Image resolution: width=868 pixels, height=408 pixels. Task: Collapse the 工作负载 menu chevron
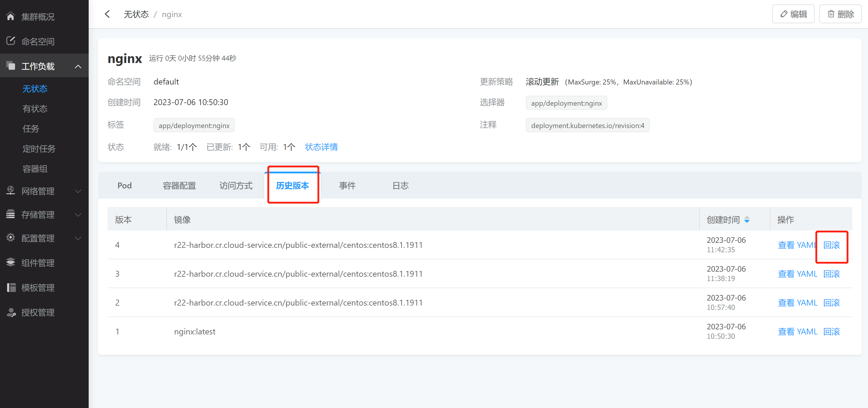tap(78, 66)
